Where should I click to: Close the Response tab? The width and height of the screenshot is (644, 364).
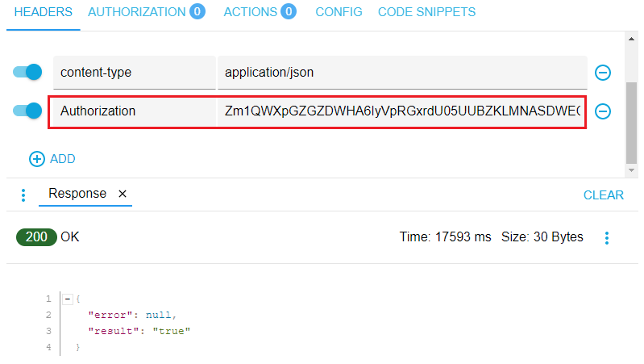(123, 194)
